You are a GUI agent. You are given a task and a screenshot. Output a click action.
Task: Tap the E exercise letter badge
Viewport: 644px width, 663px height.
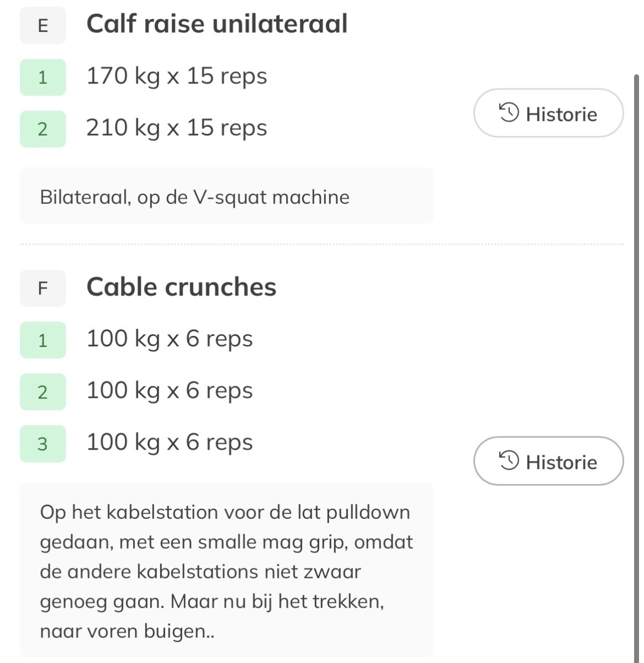(43, 25)
